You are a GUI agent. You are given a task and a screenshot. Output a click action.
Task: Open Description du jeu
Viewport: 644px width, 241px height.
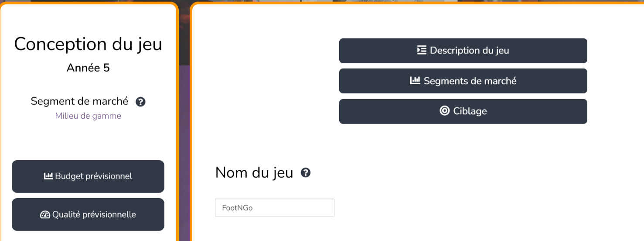pyautogui.click(x=463, y=51)
